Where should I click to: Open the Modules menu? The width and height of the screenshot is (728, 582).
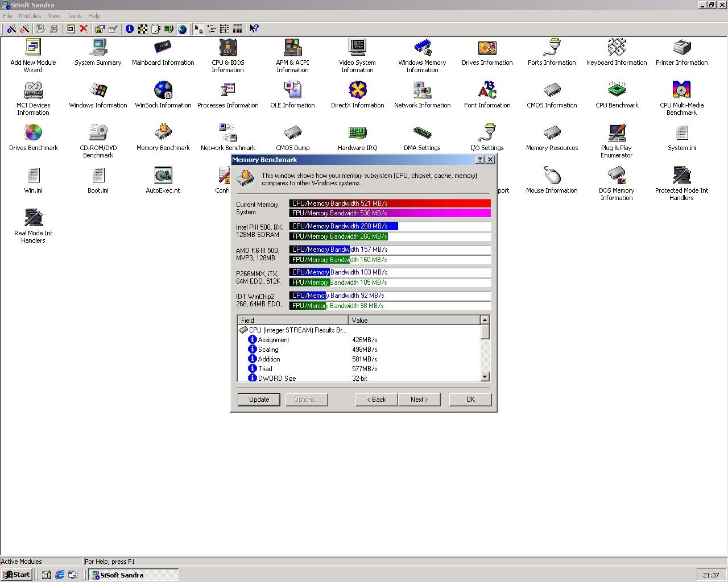[x=30, y=16]
